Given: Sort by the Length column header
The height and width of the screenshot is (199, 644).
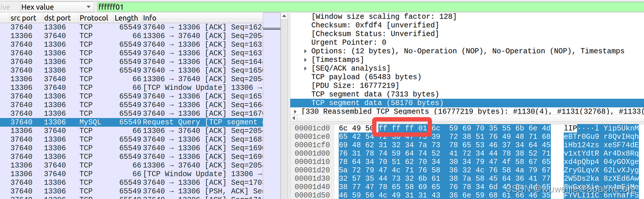Looking at the screenshot, I should pyautogui.click(x=127, y=18).
